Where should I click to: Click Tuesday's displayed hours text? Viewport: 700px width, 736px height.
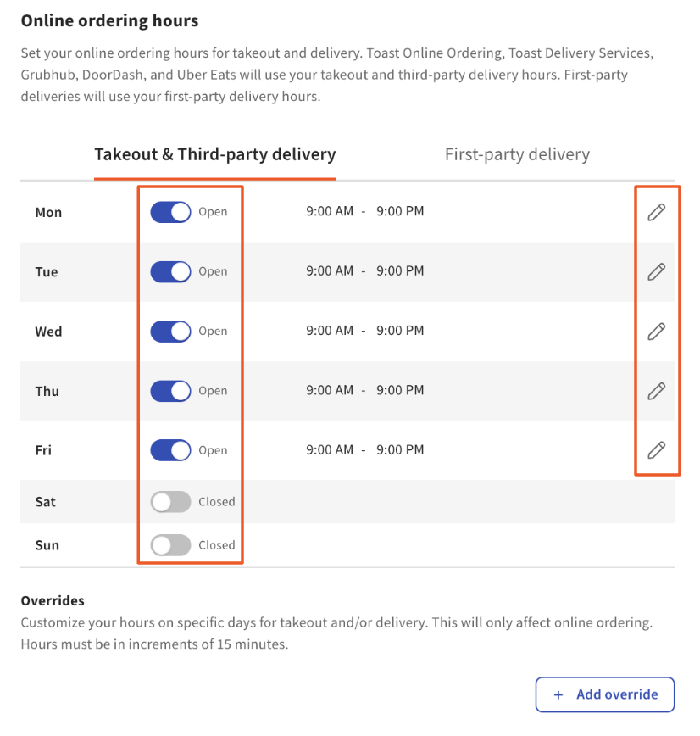coord(364,271)
